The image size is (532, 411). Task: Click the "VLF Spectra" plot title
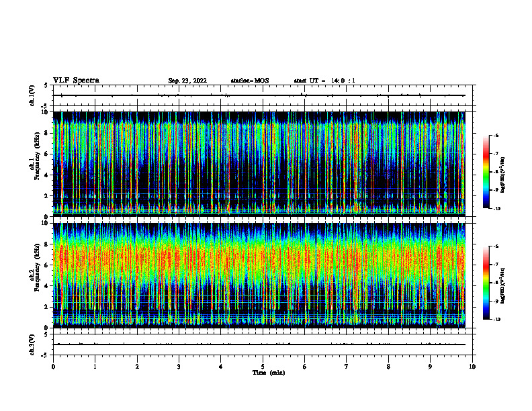[76, 81]
